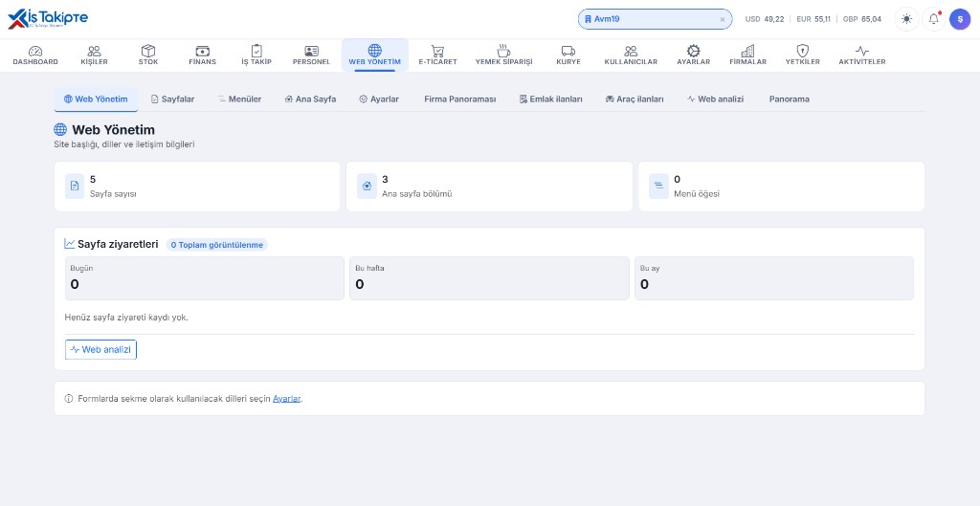Click the EUR 55,11 exchange rate
The width and height of the screenshot is (980, 506).
[x=813, y=19]
